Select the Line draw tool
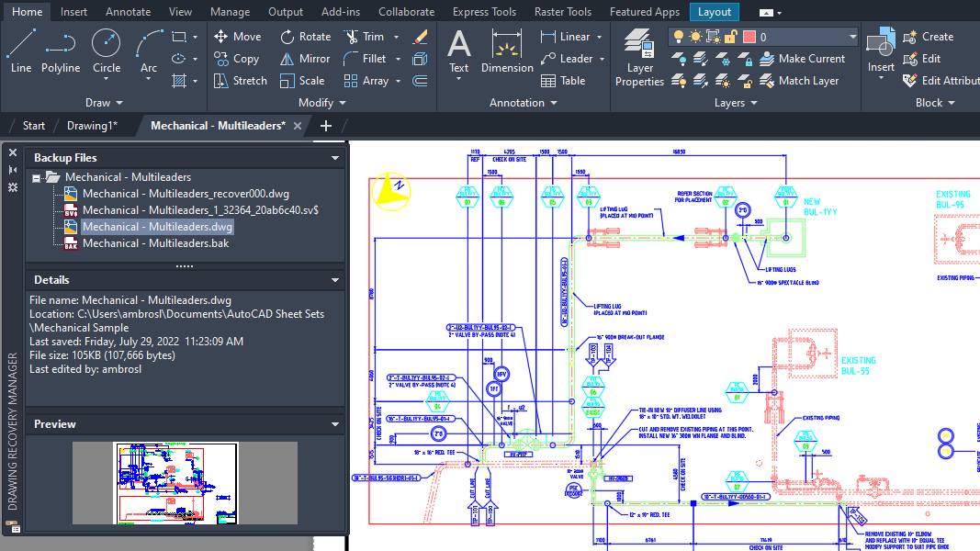 click(x=20, y=51)
